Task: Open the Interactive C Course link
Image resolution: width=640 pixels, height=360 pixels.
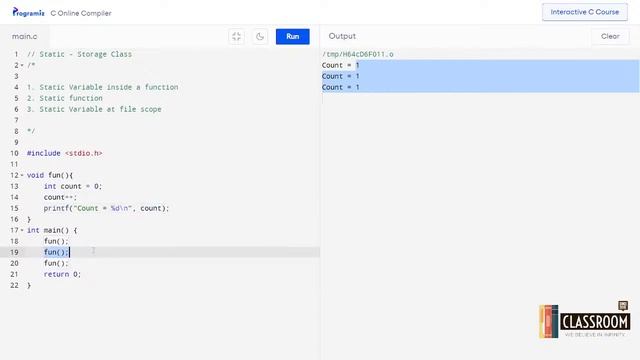Action: tap(584, 12)
